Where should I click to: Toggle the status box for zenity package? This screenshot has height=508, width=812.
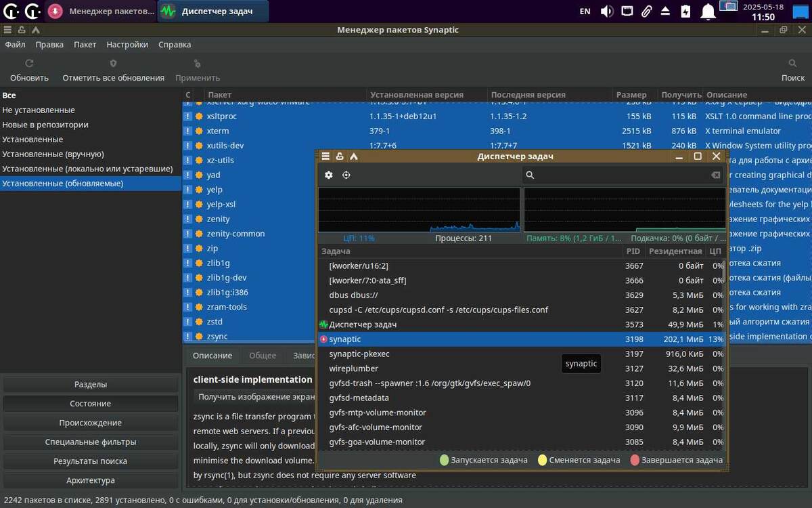pos(188,219)
